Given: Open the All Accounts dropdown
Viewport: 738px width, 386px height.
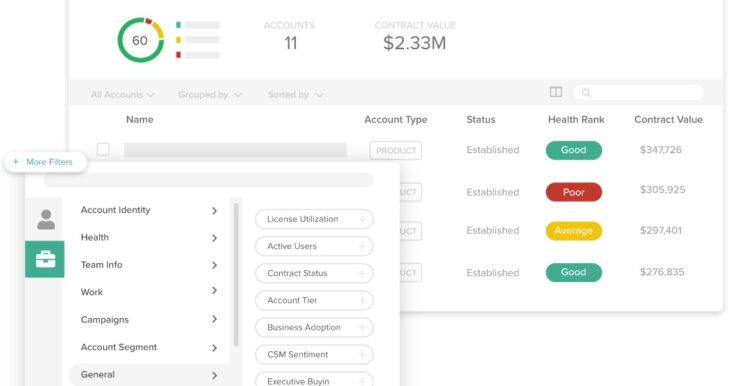Looking at the screenshot, I should [123, 95].
